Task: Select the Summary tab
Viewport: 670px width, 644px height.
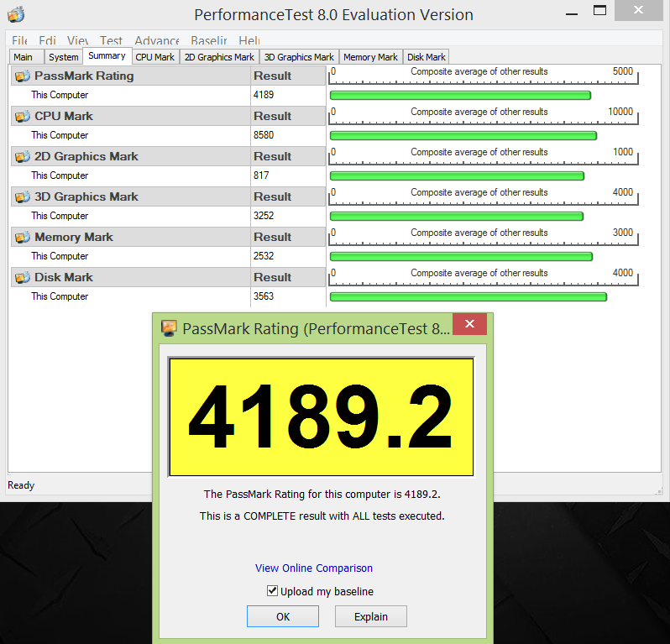Action: (x=107, y=56)
